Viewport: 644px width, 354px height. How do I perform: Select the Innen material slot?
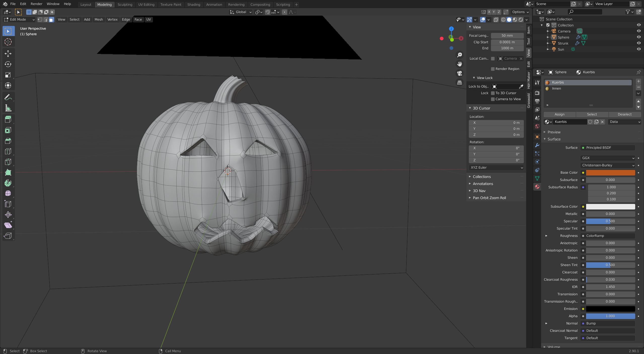(x=556, y=89)
